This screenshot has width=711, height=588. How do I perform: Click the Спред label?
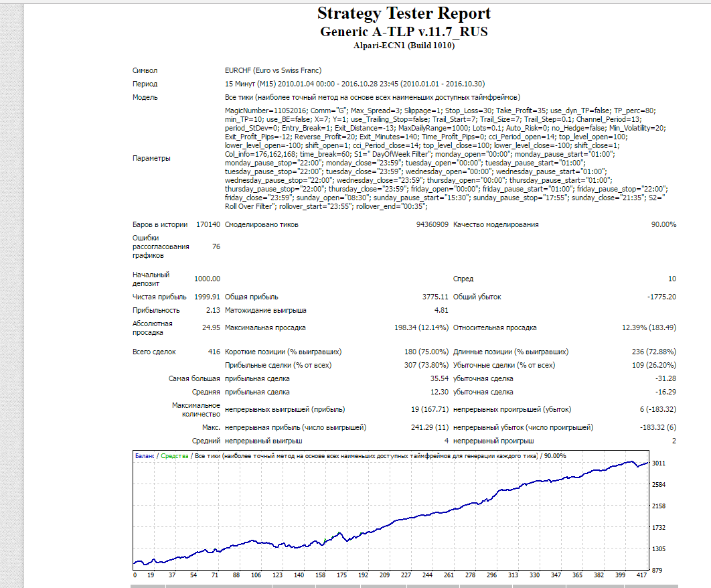[463, 279]
